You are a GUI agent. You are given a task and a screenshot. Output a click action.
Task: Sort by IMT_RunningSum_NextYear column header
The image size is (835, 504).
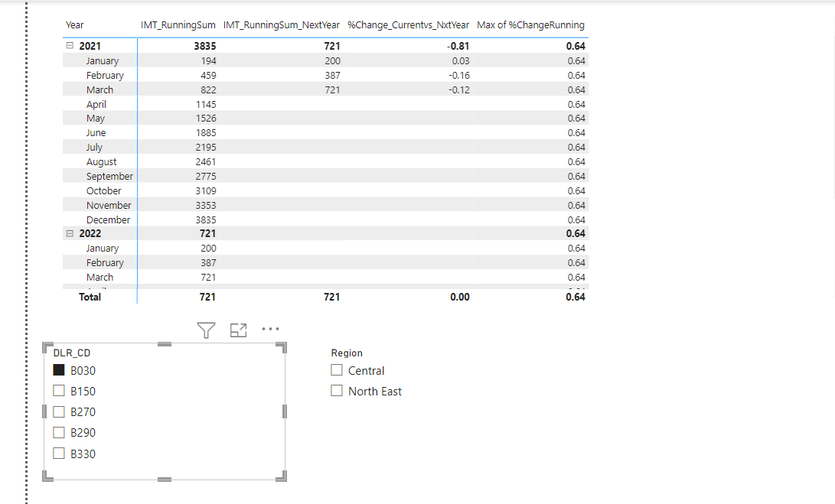[x=281, y=25]
